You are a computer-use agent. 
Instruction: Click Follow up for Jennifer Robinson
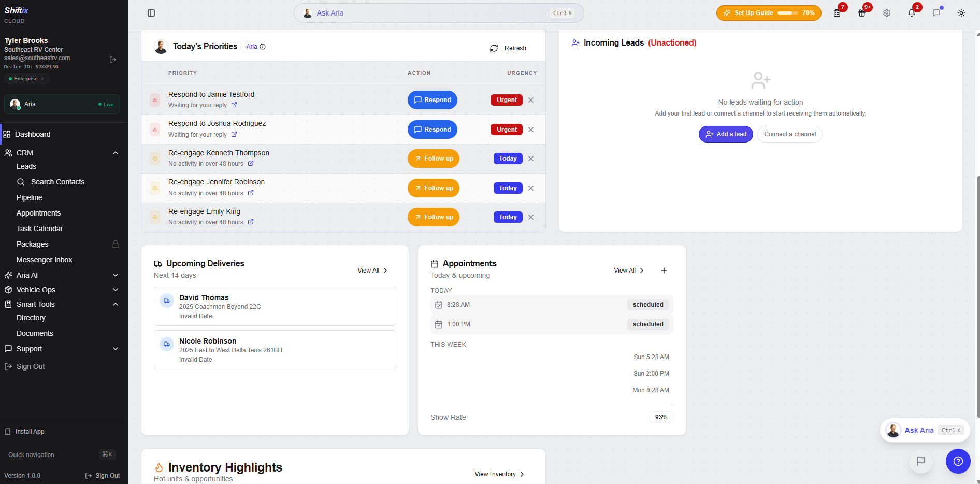coord(434,188)
